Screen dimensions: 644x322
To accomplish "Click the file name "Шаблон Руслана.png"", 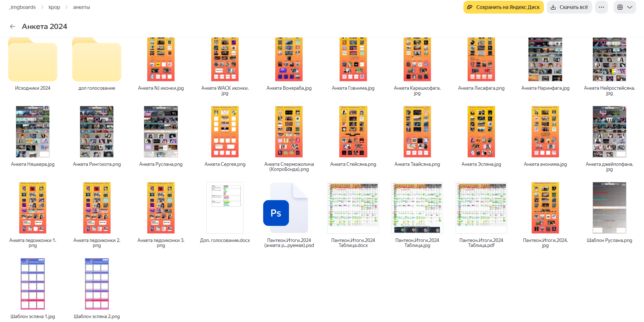I will point(609,241).
